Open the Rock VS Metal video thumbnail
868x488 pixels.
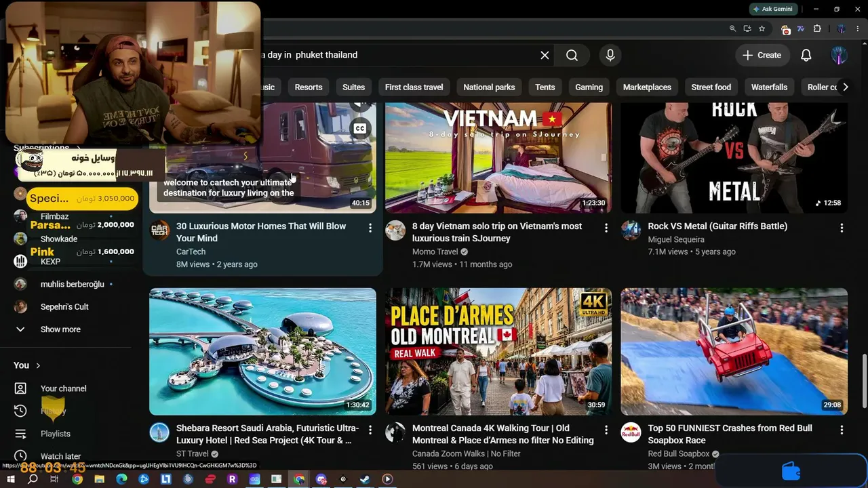coord(734,158)
